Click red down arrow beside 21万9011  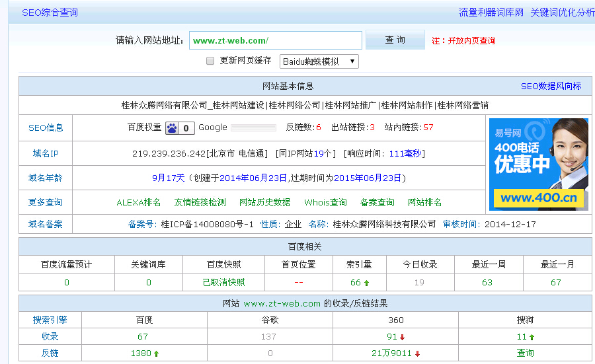417,354
